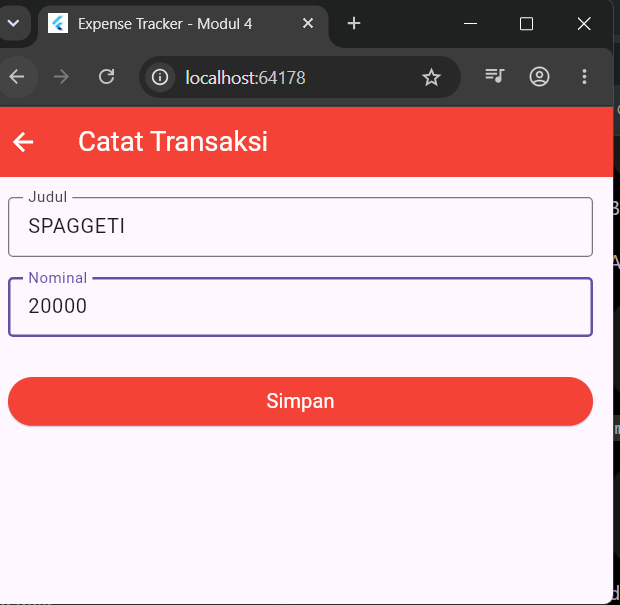620x605 pixels.
Task: Click the browser forward navigation arrow
Action: click(61, 77)
